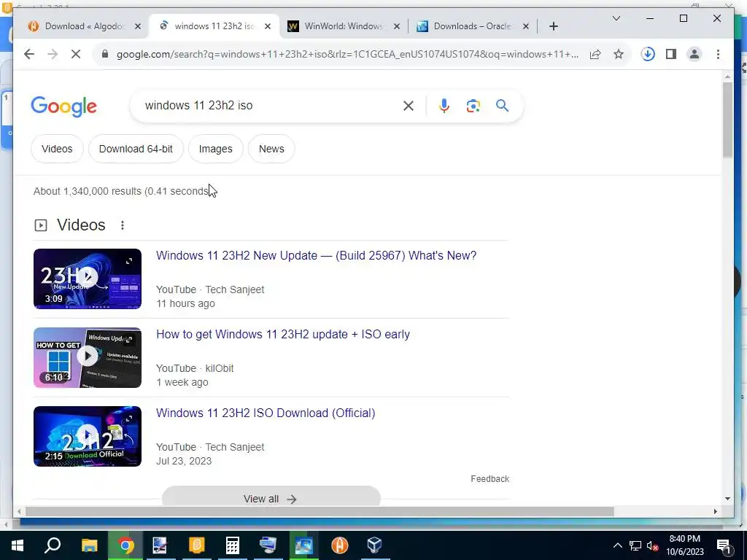Open the Calculator taskbar icon
This screenshot has width=747, height=560.
tap(233, 545)
